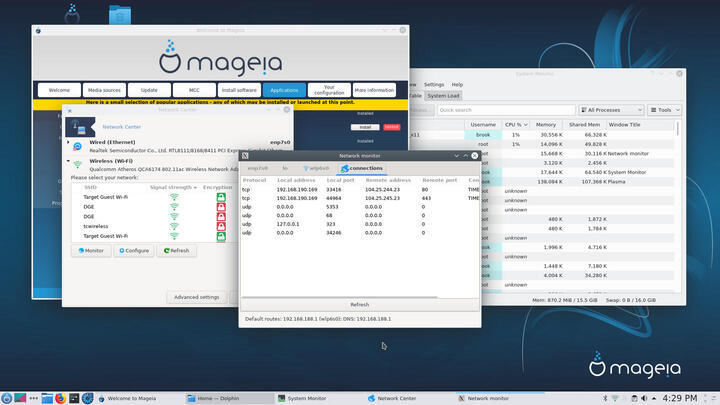Click the Bluetooth tray icon
Image resolution: width=720 pixels, height=405 pixels.
605,398
